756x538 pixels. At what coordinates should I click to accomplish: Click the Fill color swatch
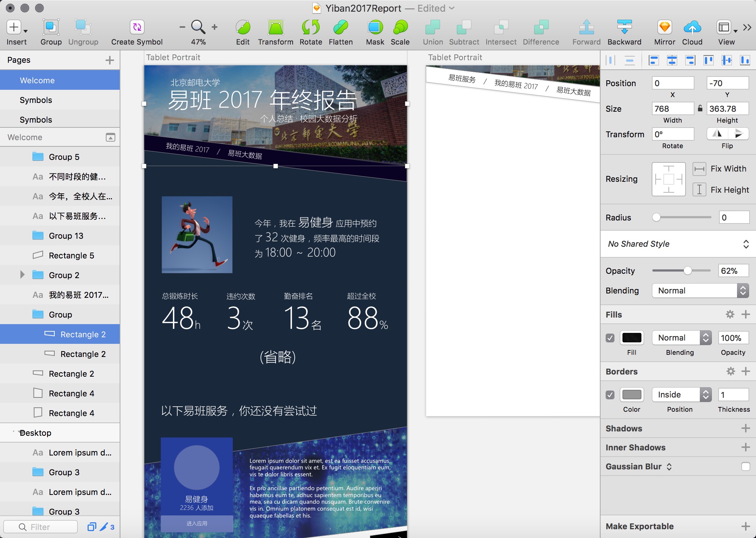[632, 338]
